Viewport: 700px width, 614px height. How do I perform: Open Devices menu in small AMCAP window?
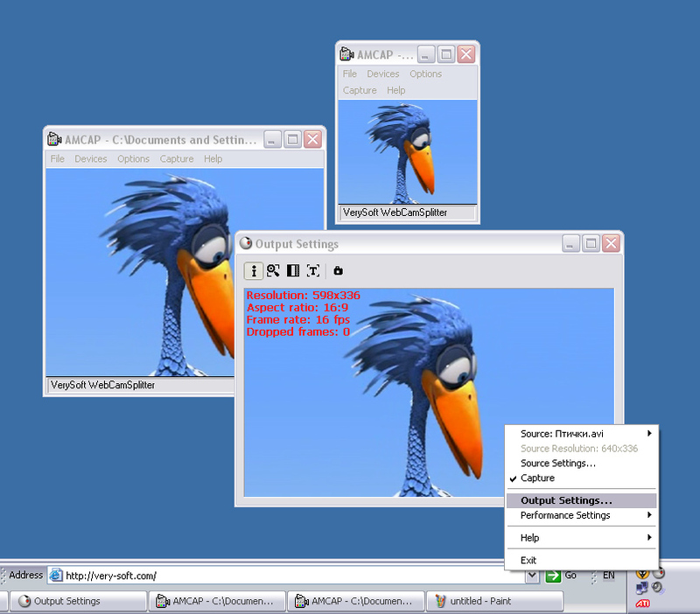click(383, 73)
